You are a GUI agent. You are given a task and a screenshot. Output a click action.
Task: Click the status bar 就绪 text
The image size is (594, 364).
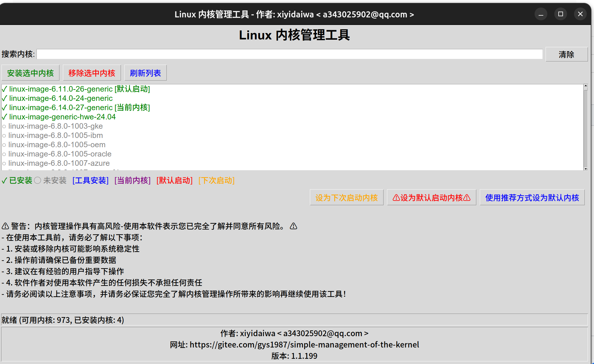[63, 320]
